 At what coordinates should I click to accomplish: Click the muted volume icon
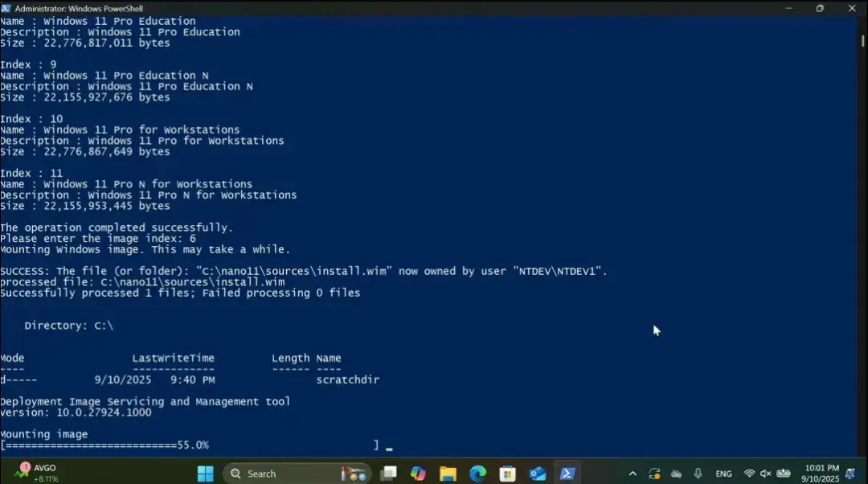766,474
